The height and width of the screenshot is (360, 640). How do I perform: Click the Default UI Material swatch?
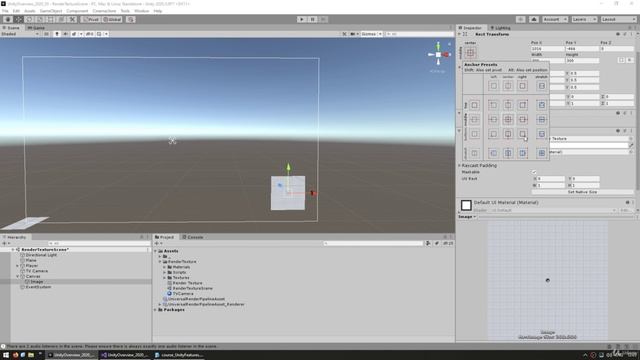466,205
